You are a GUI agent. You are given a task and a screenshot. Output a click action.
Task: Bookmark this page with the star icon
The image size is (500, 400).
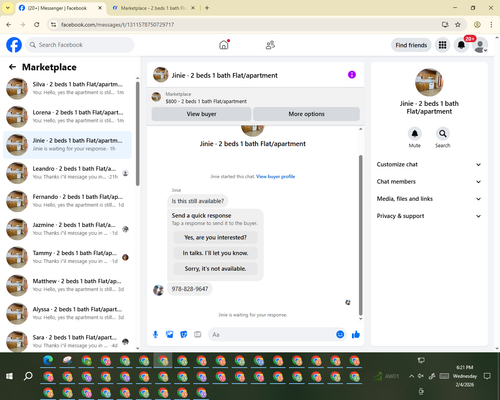(x=458, y=24)
